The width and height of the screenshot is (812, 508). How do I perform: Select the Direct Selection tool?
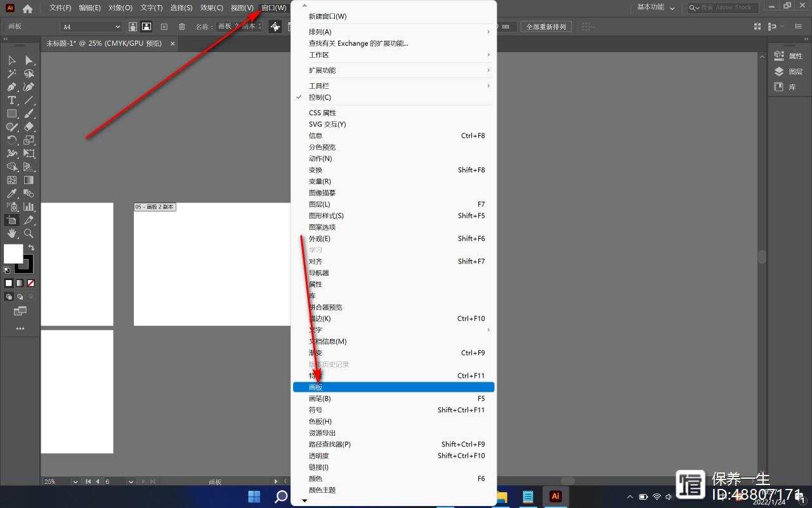pyautogui.click(x=29, y=60)
